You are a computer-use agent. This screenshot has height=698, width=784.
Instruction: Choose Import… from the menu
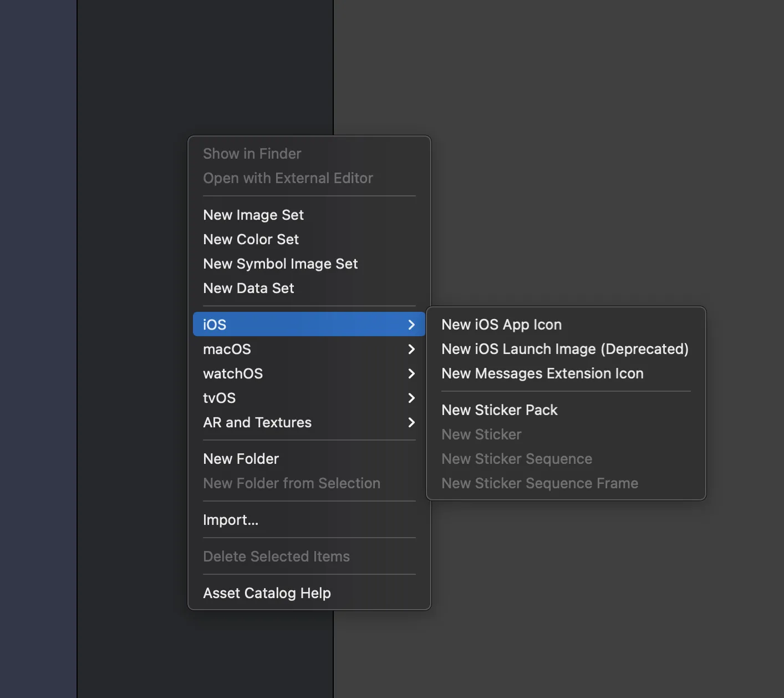click(309, 520)
